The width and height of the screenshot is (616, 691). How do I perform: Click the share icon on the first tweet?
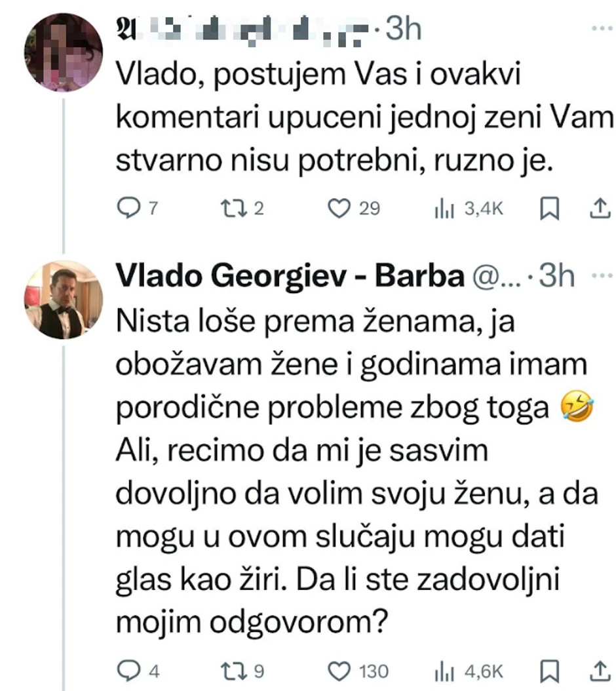coord(601,208)
